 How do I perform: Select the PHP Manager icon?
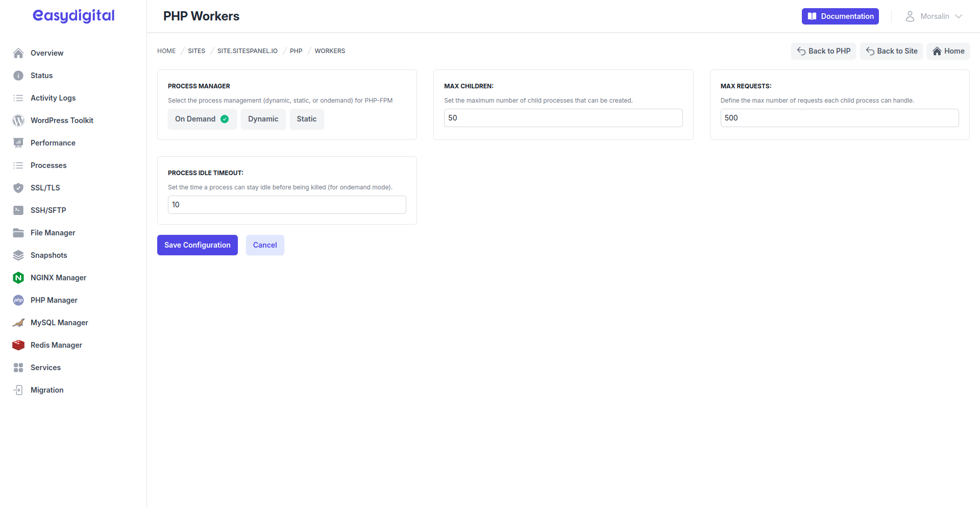coord(18,300)
